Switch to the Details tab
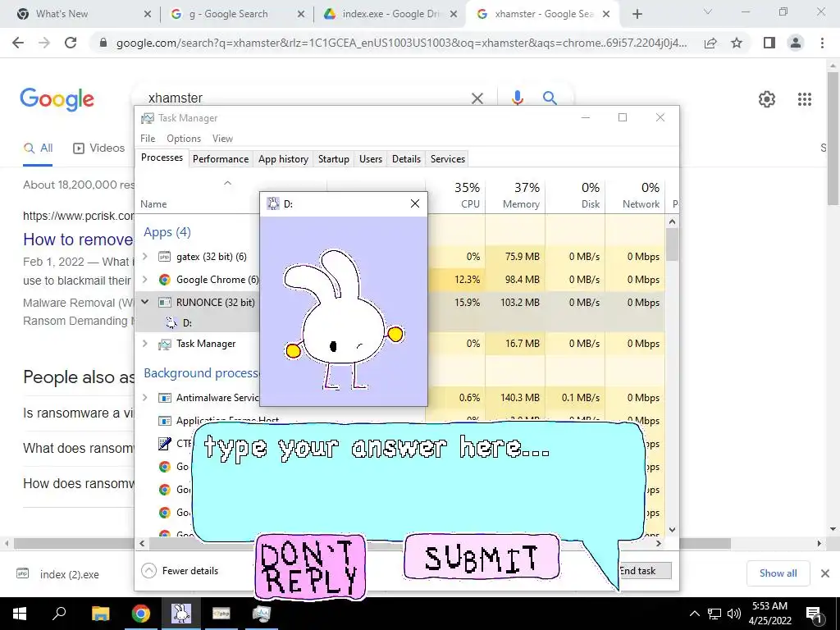The width and height of the screenshot is (840, 630). click(x=406, y=159)
